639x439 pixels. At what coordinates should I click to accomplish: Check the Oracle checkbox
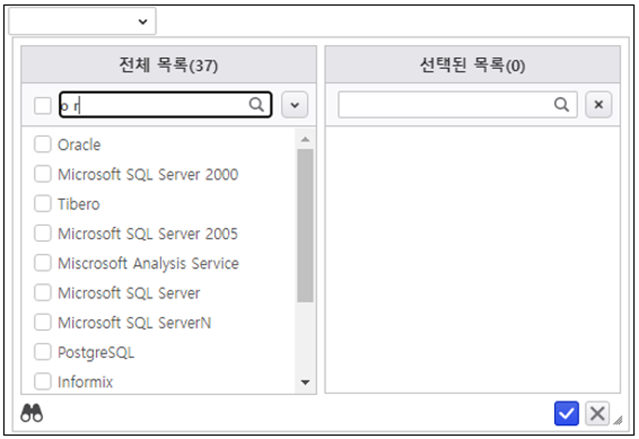point(43,144)
